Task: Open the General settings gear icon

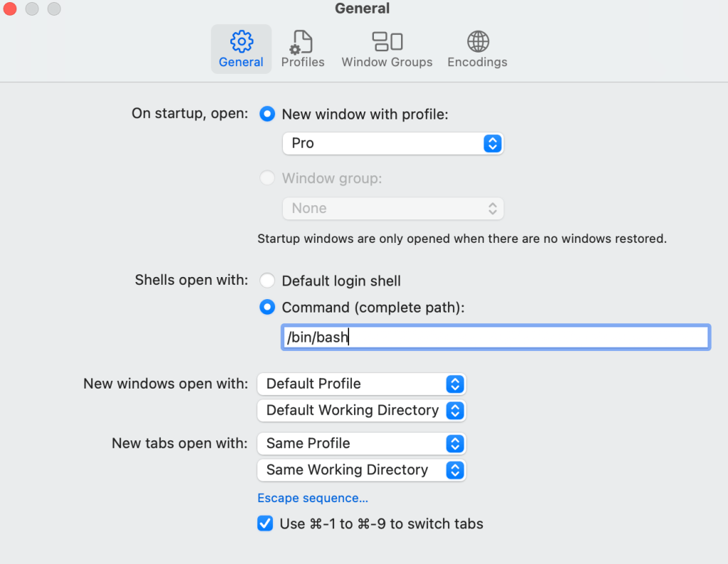Action: point(242,41)
